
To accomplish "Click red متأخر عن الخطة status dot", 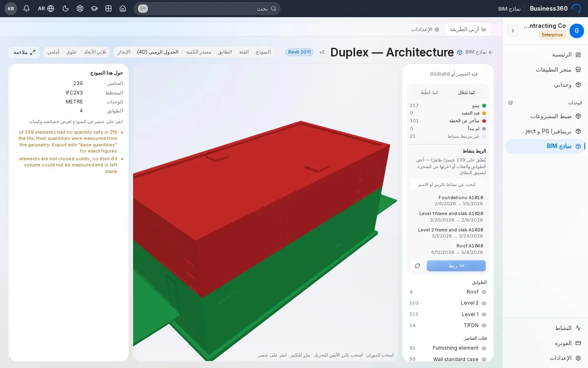I will (484, 121).
